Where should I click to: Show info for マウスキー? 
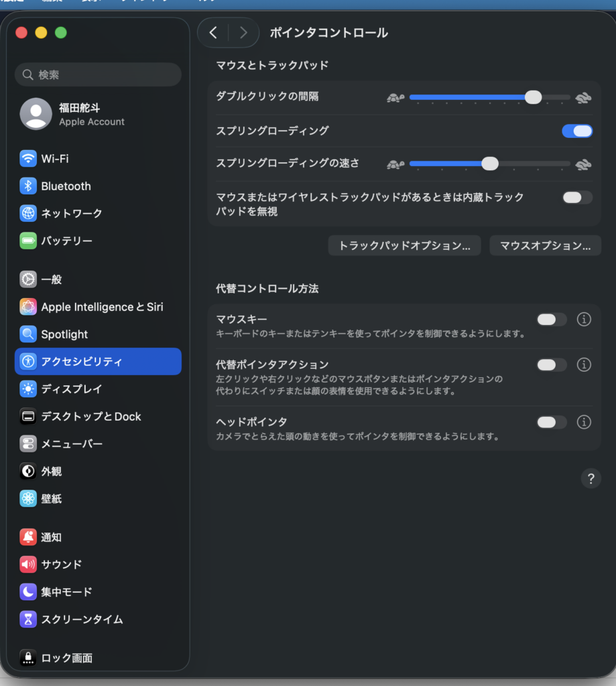pos(584,320)
